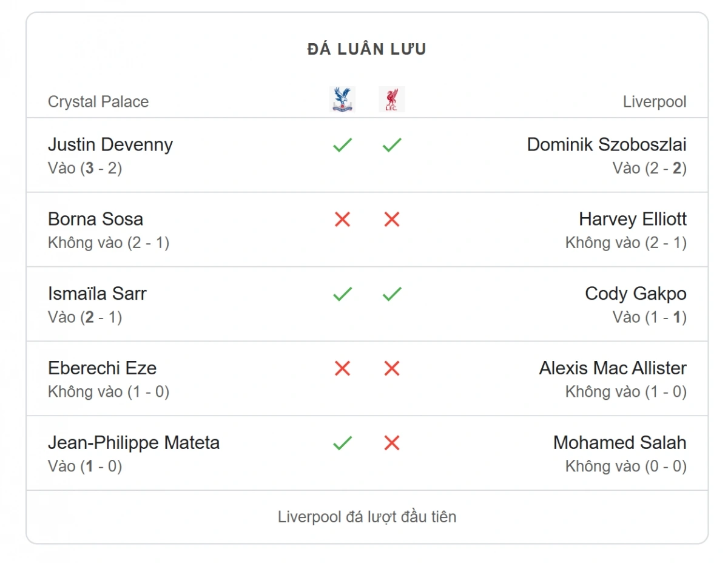This screenshot has width=728, height=563.
Task: Click Cody Gakpo's green checkmark icon
Action: click(392, 294)
